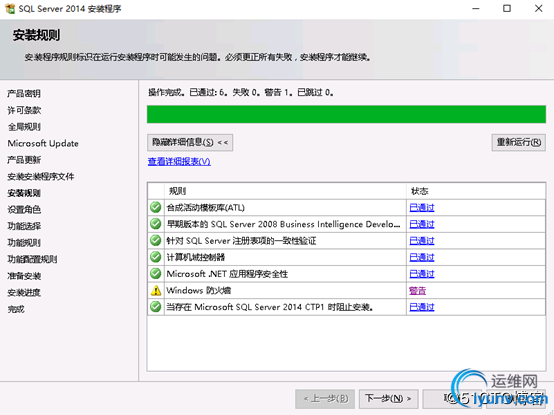Click rule text Windows 防火墙
Viewport: 554px width, 415px height.
pyautogui.click(x=199, y=290)
